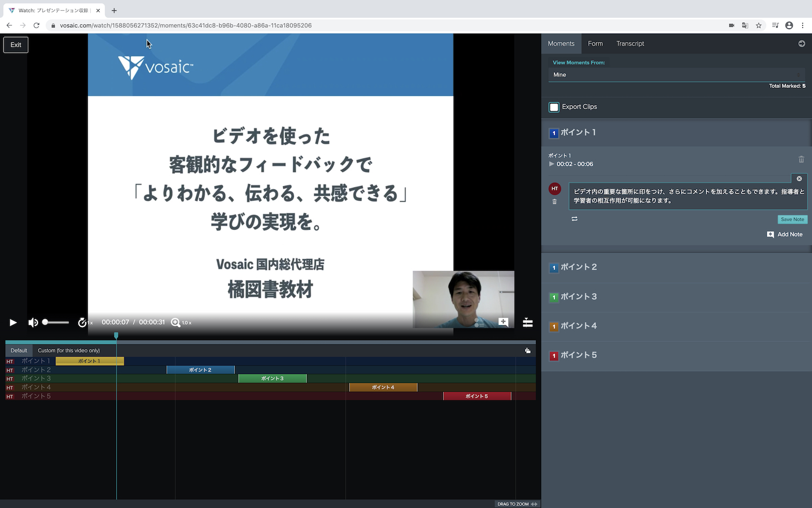Viewport: 812px width, 508px height.
Task: Expand the ポイント4 moment group
Action: 676,326
